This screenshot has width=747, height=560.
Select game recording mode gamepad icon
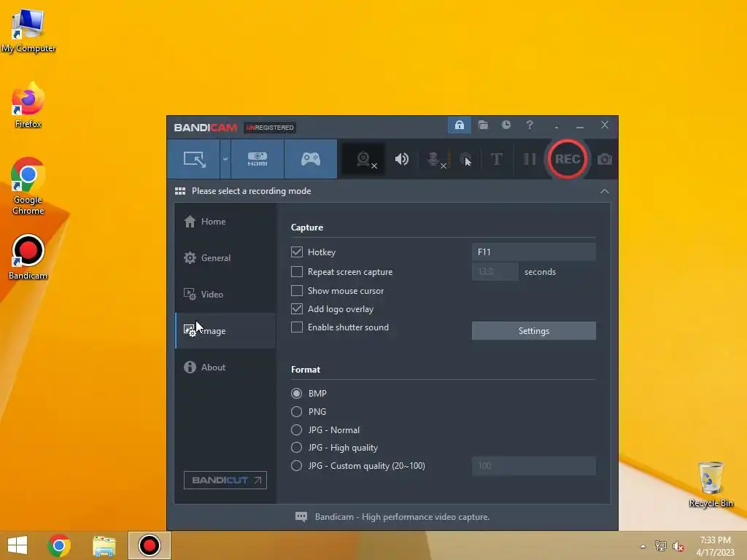tap(311, 159)
